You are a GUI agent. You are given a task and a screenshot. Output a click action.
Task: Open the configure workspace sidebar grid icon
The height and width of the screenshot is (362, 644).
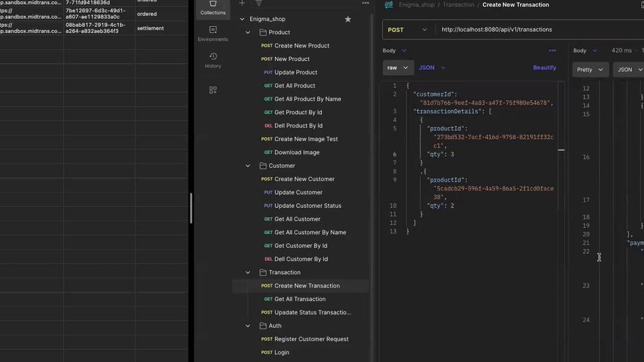point(213,90)
